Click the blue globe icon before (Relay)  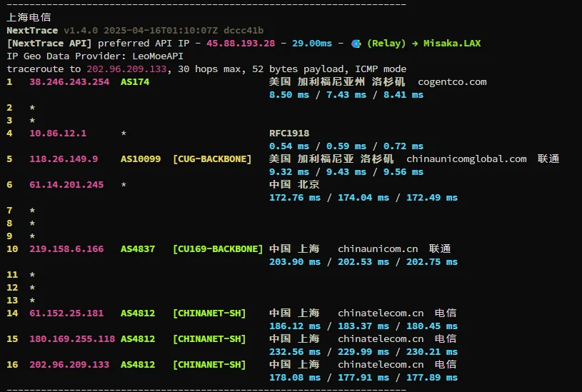pyautogui.click(x=356, y=44)
